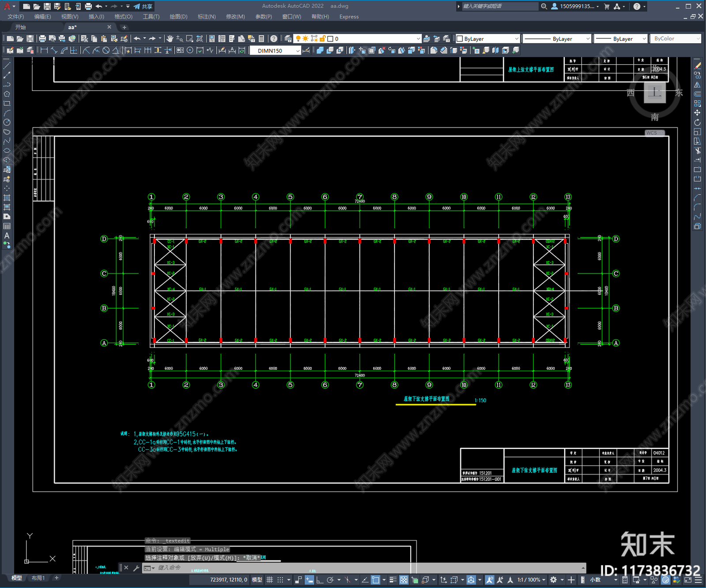Image resolution: width=706 pixels, height=588 pixels.
Task: Add a new drawing tab with plus button
Action: pyautogui.click(x=124, y=27)
